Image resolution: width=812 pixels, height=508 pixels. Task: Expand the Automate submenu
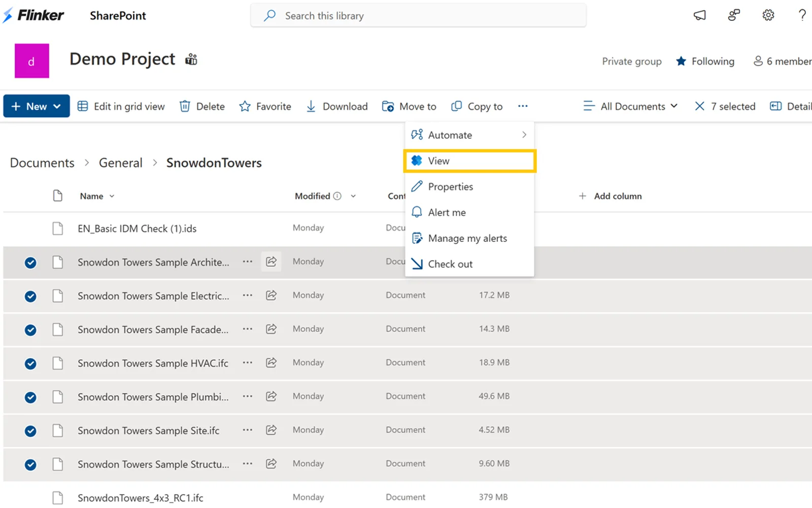point(469,135)
